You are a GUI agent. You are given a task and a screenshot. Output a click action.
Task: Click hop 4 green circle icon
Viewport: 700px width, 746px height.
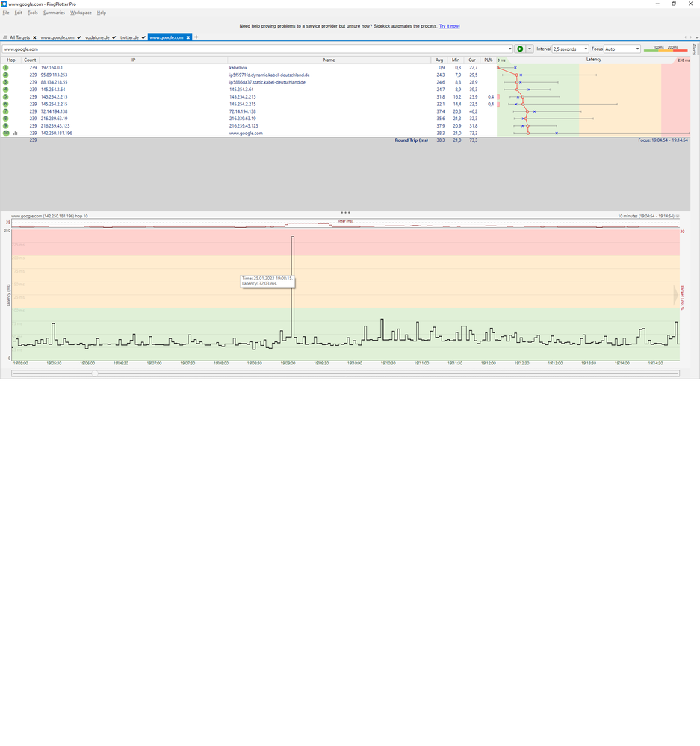(x=6, y=90)
